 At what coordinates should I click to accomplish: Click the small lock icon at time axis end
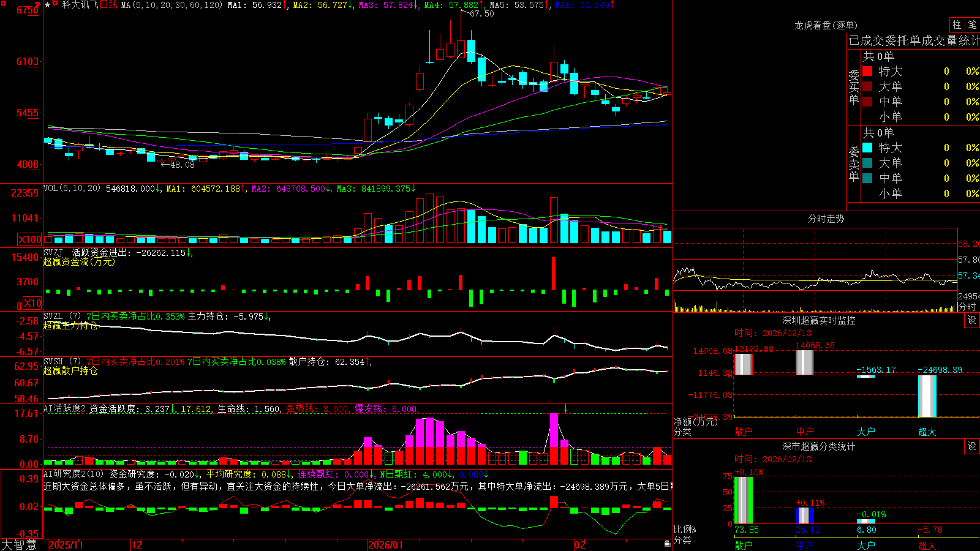click(x=668, y=543)
